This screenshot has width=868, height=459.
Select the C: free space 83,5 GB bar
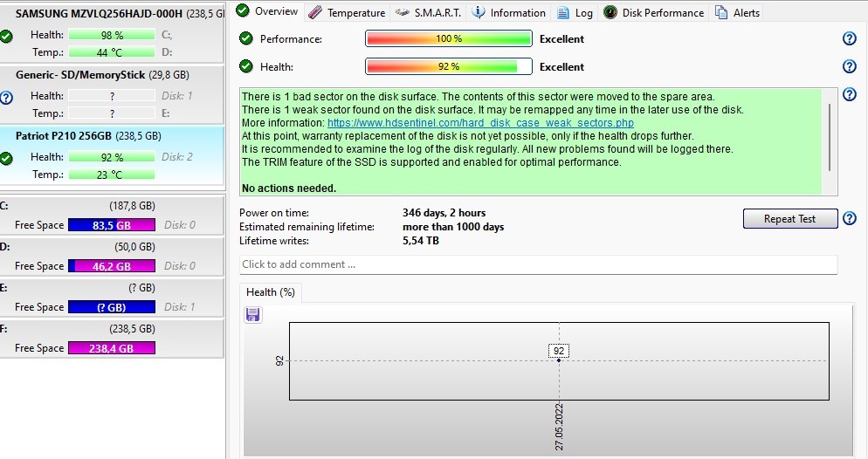112,225
